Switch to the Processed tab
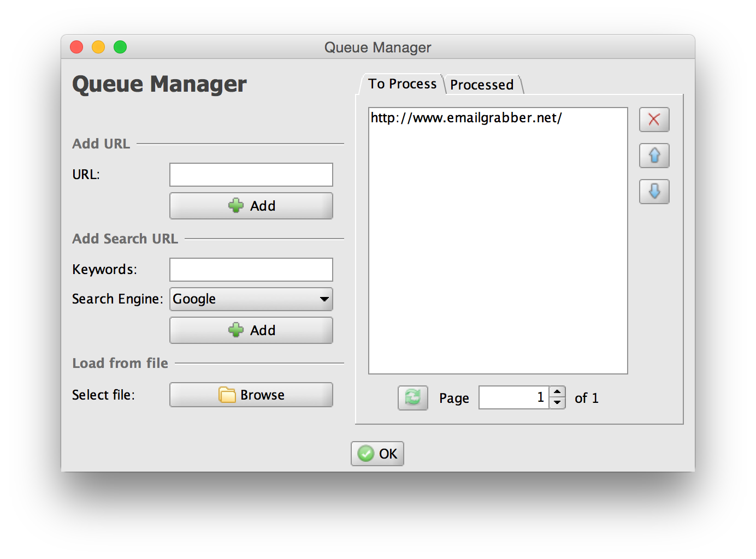 coord(482,85)
